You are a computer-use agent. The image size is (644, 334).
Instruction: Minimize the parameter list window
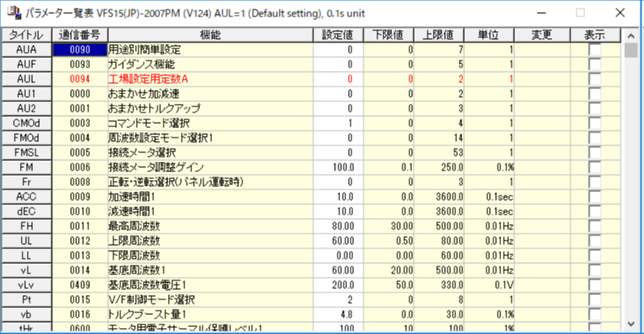point(541,13)
